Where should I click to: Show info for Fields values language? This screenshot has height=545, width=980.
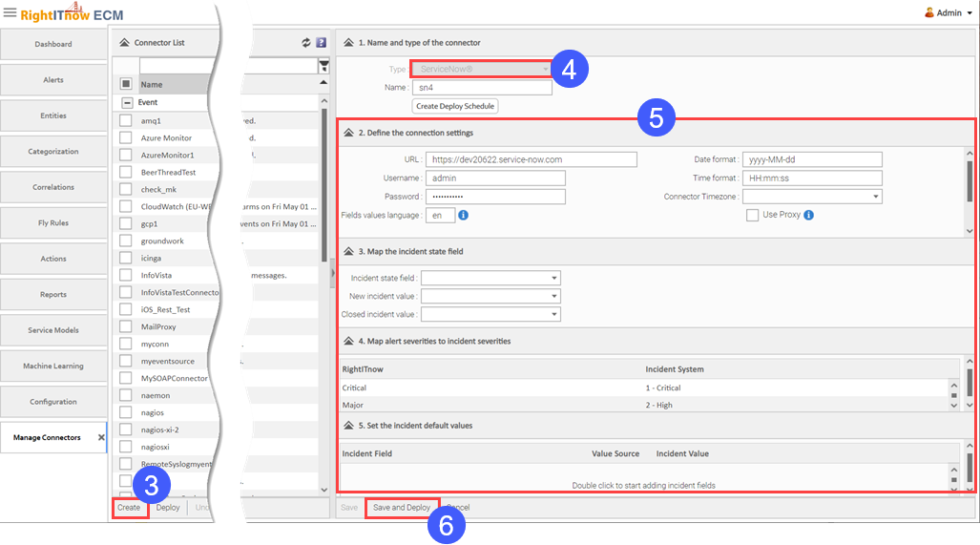click(x=463, y=215)
